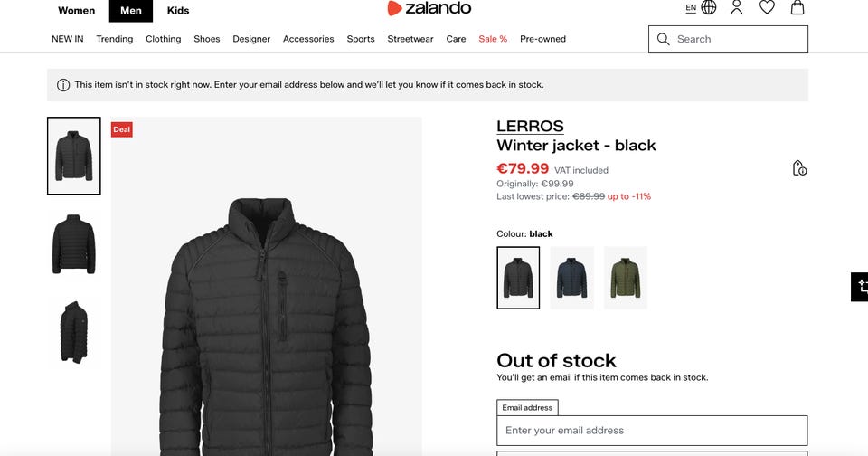868x456 pixels.
Task: Click the black side widget icon
Action: pyautogui.click(x=860, y=287)
